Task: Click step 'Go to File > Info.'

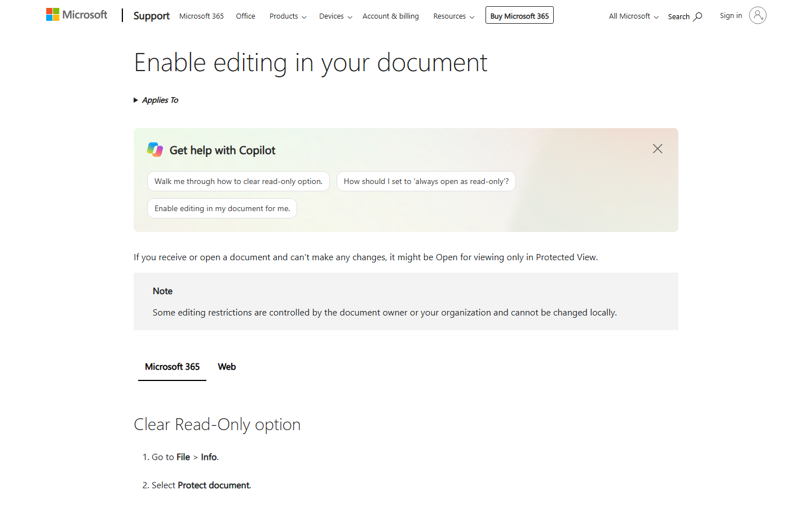Action: [185, 457]
